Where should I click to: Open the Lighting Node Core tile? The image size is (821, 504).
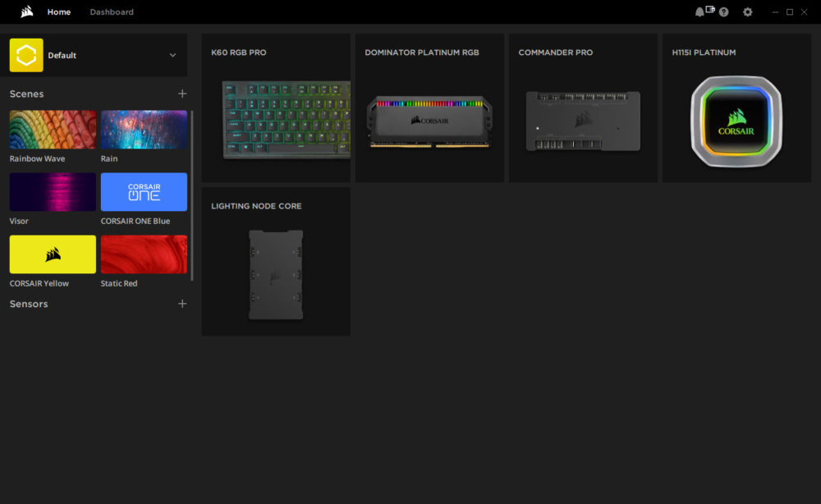tap(276, 262)
